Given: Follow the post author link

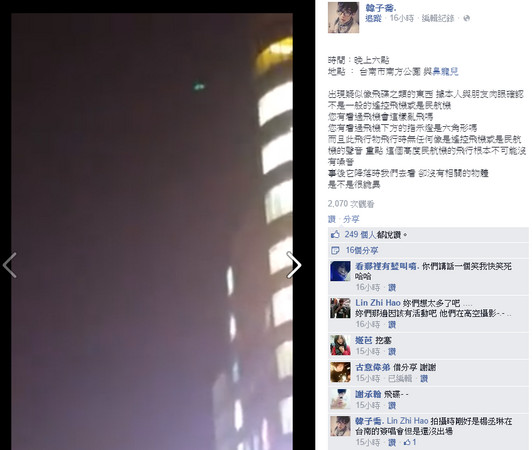Looking at the screenshot, I should pyautogui.click(x=373, y=18).
